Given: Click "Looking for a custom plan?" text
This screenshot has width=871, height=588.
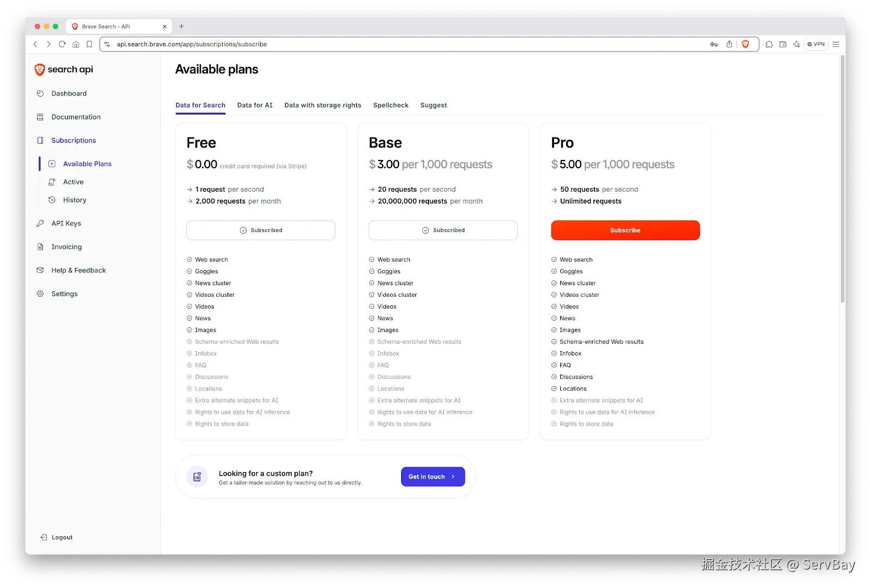Looking at the screenshot, I should point(266,474).
